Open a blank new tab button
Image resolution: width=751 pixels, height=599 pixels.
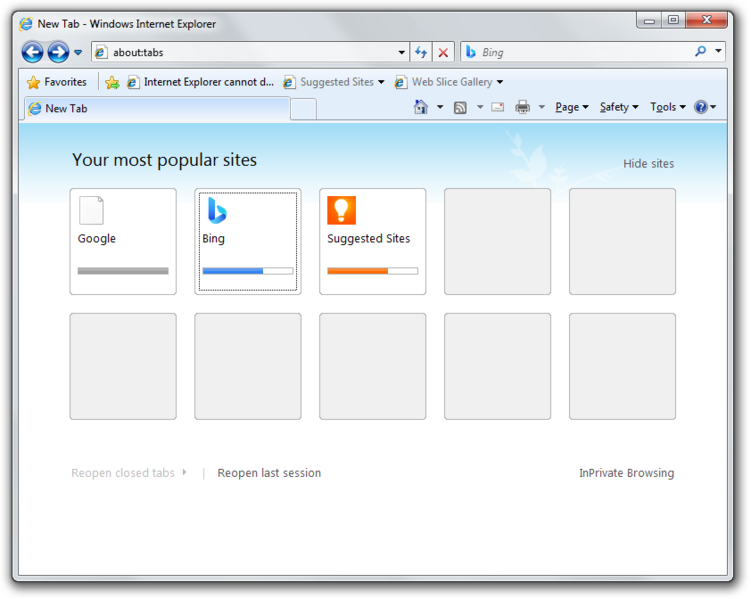[x=303, y=109]
